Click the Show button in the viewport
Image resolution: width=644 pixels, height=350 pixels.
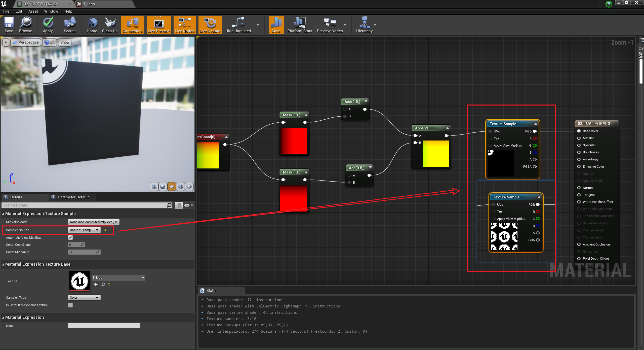(64, 42)
